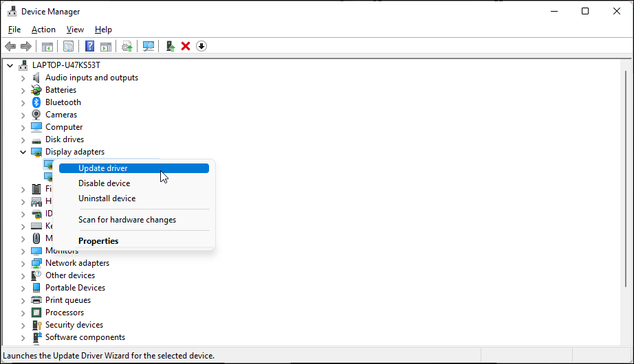Click the red X uninstall device icon
The image size is (634, 364).
pyautogui.click(x=186, y=47)
